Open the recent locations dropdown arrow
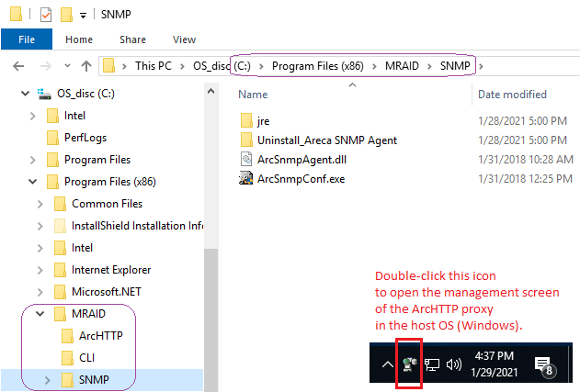 coord(67,66)
